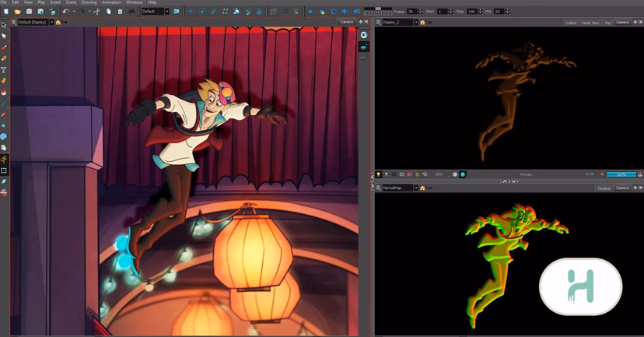Image resolution: width=644 pixels, height=337 pixels.
Task: Select the Eraser tool in left toolbar
Action: [4, 81]
